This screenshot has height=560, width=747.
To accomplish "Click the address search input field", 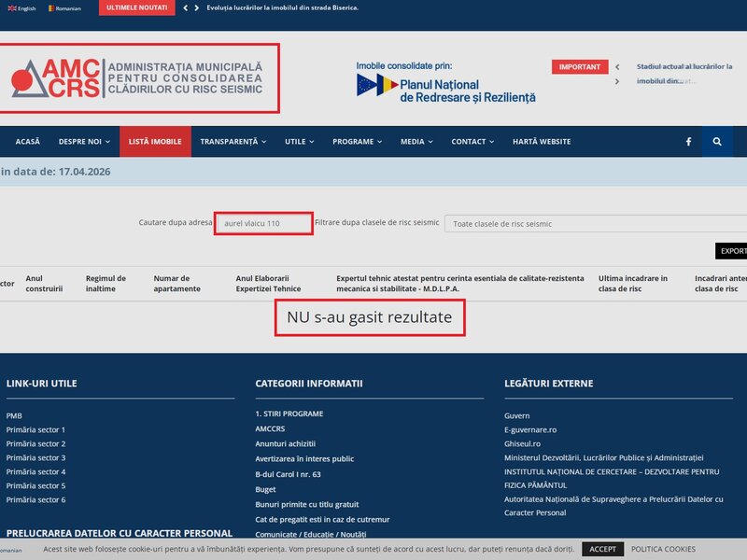I will click(x=263, y=223).
